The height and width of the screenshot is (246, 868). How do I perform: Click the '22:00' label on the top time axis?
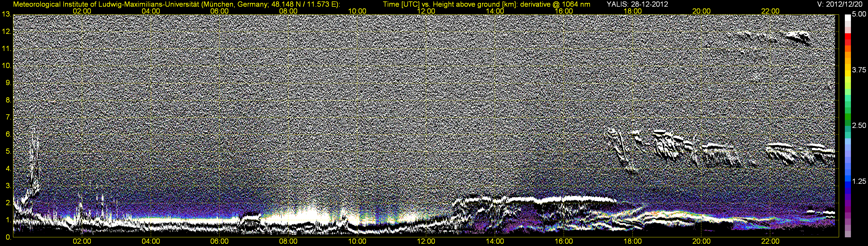[770, 11]
